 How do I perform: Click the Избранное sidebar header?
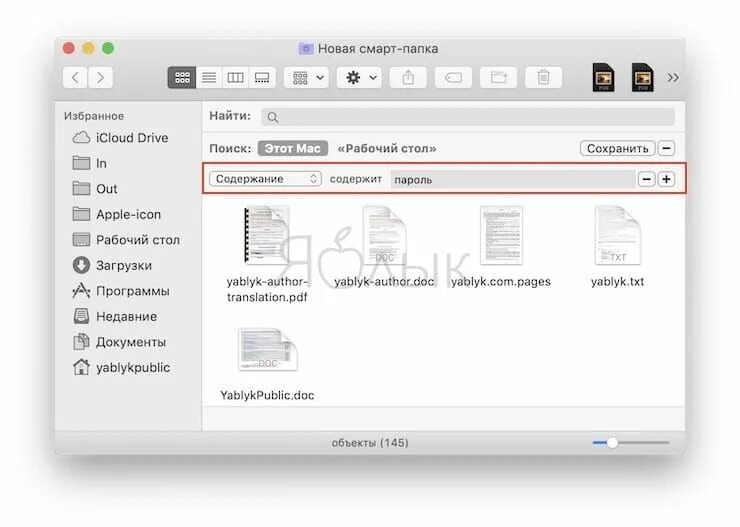[94, 116]
